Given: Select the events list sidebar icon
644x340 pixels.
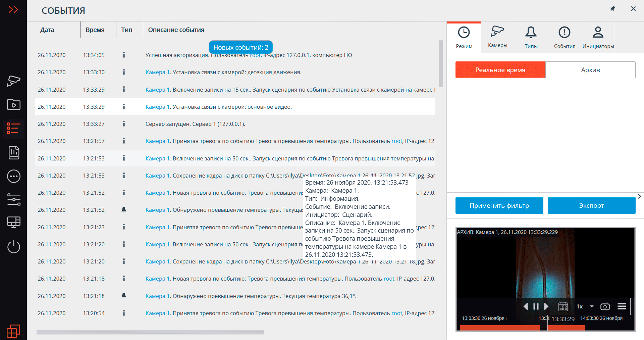Looking at the screenshot, I should click(14, 129).
